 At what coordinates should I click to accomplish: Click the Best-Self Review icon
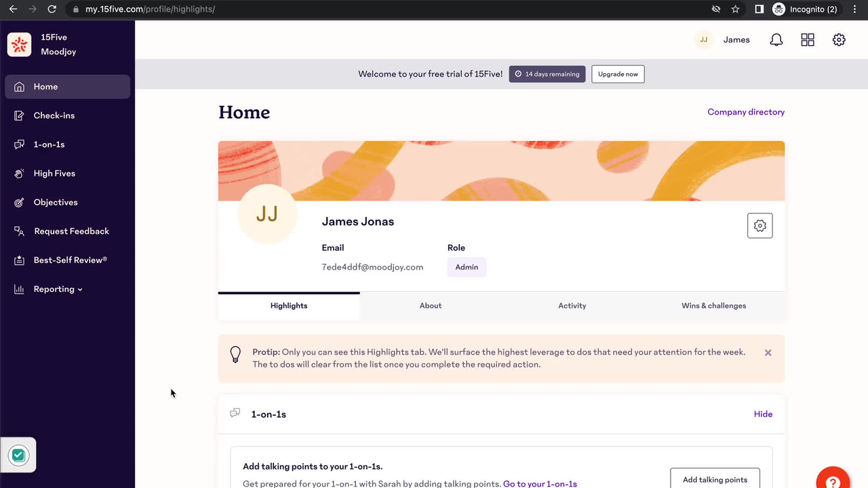[x=20, y=260]
